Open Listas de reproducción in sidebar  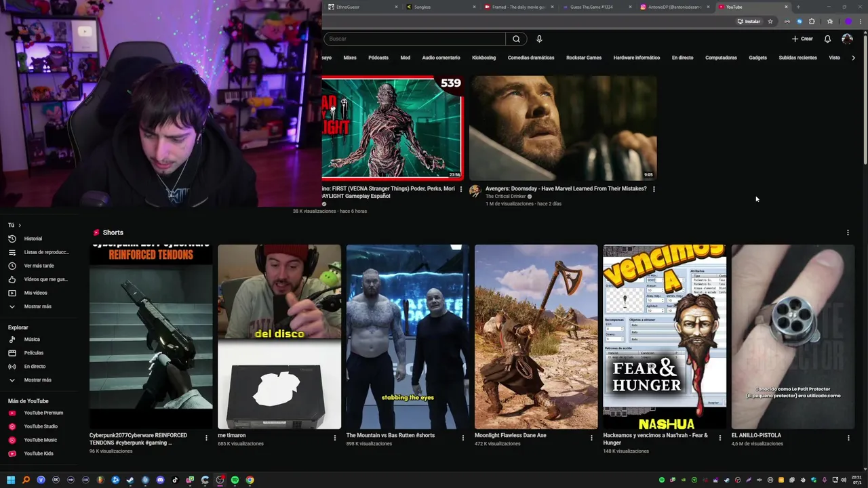(38, 252)
